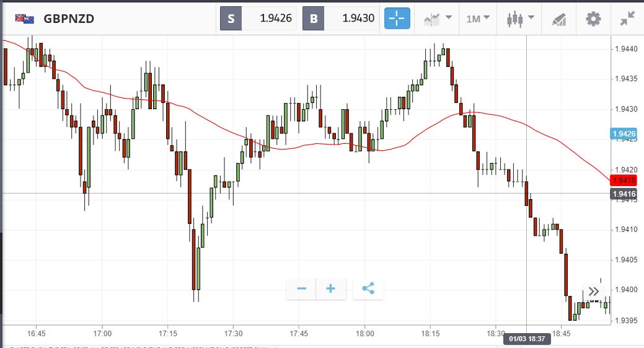
Task: Click the GBPNZD instrument name
Action: point(69,19)
